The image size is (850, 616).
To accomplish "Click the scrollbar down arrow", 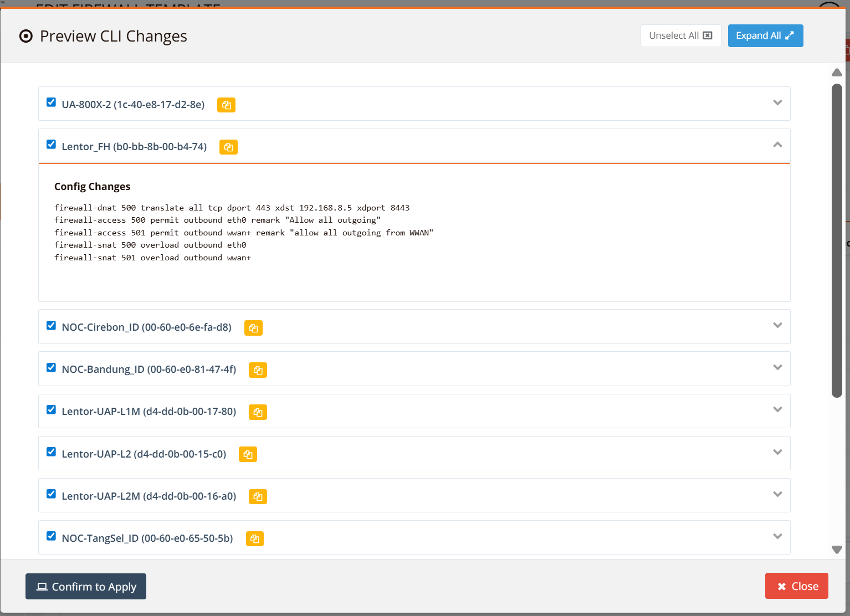I will (837, 550).
